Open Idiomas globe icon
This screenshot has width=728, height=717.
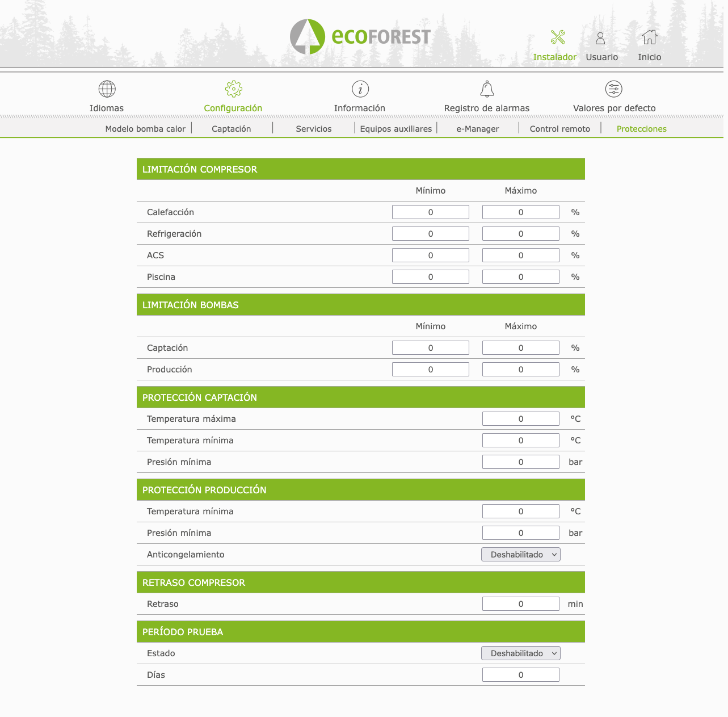tap(107, 89)
